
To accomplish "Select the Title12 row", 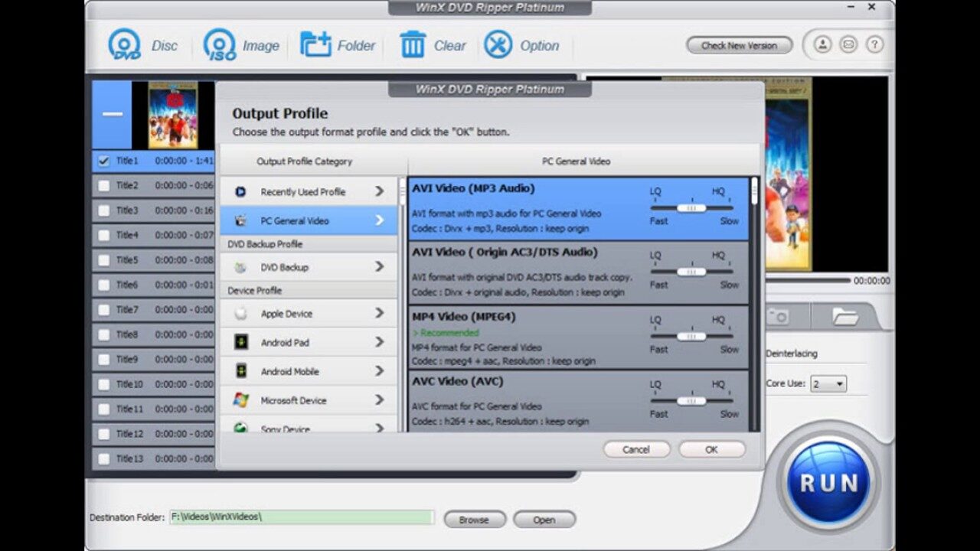I will tap(153, 434).
